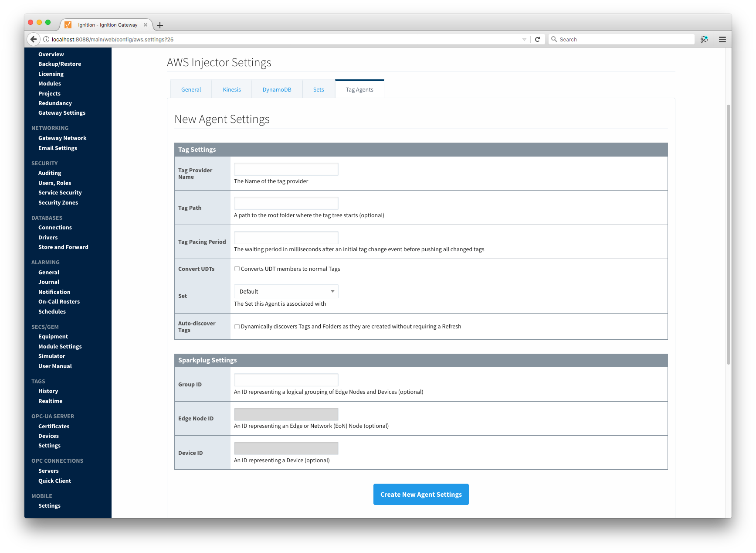The width and height of the screenshot is (756, 553).
Task: Expand the URL history dropdown arrow
Action: coord(524,39)
